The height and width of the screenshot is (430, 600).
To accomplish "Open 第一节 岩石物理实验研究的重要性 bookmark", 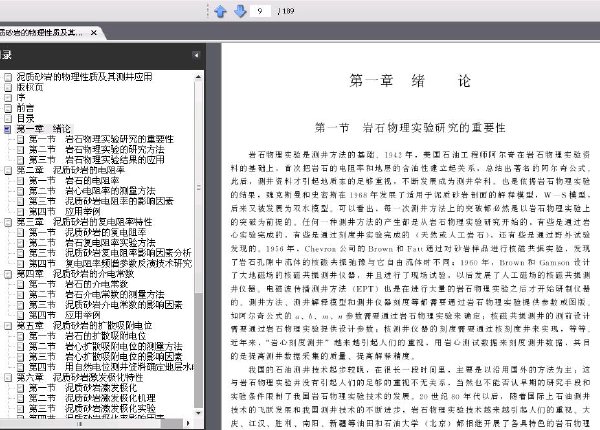I will pos(101,139).
